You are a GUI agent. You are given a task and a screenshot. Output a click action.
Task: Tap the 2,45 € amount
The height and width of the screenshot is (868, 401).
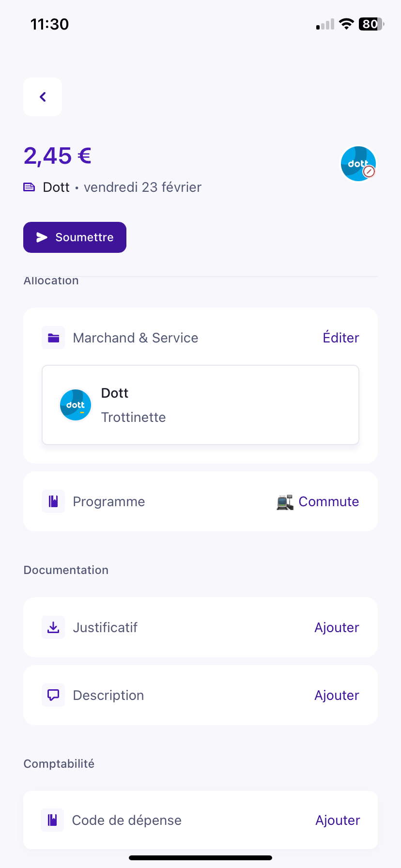tap(58, 156)
